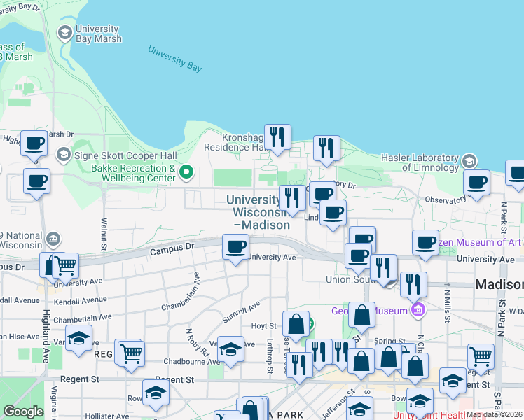Open restaurant marker next to Kronshage Residence Hall

pos(277,137)
